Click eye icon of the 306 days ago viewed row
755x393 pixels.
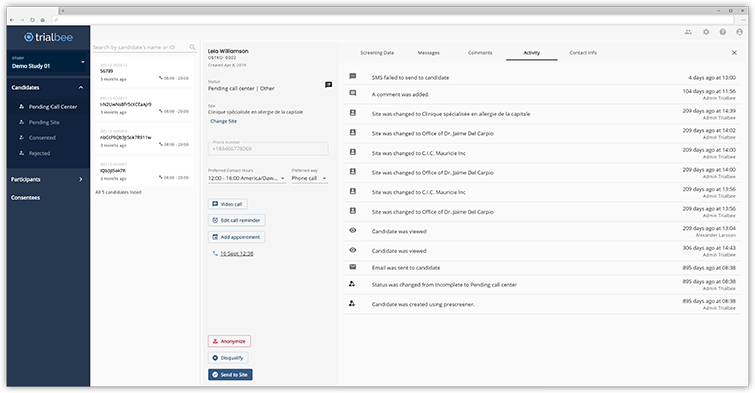click(x=352, y=250)
